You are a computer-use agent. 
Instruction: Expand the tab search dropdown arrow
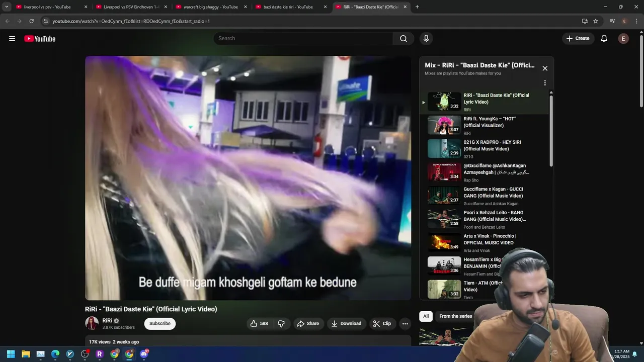tap(7, 7)
